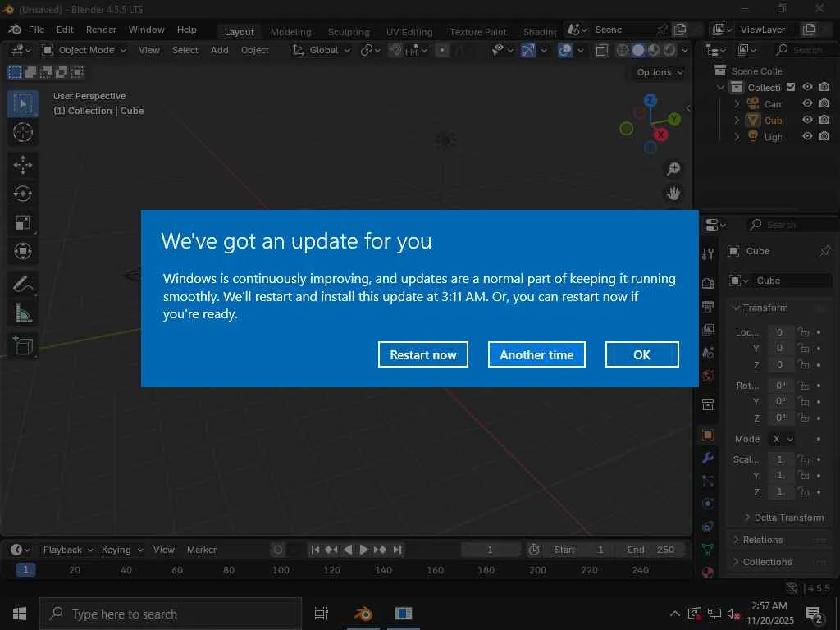Toggle the Location X lock icon
840x630 pixels.
pos(802,332)
